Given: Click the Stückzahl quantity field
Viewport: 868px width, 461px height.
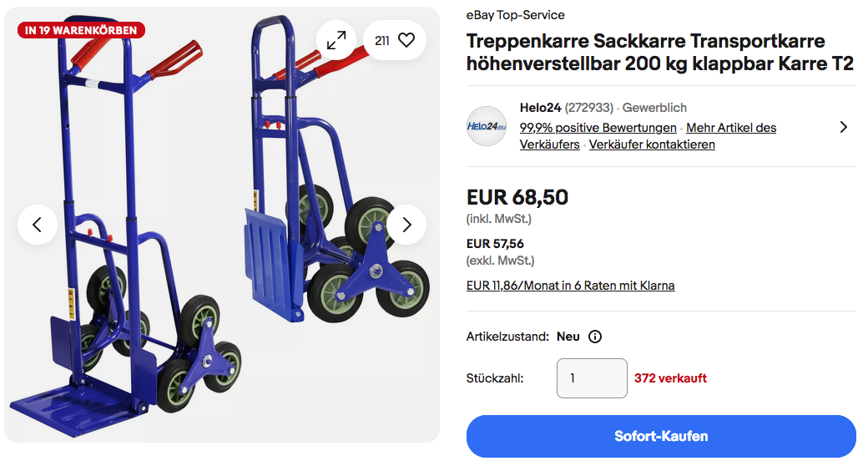Looking at the screenshot, I should [x=592, y=378].
